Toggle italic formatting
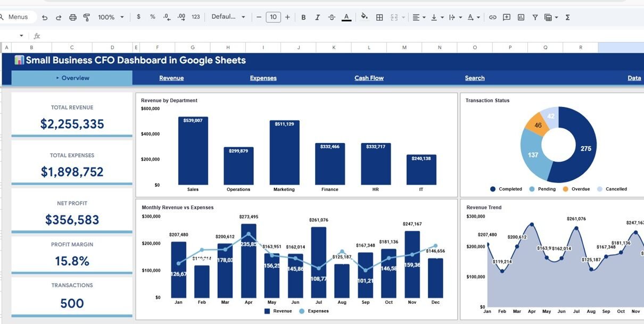The height and width of the screenshot is (324, 644). click(318, 18)
